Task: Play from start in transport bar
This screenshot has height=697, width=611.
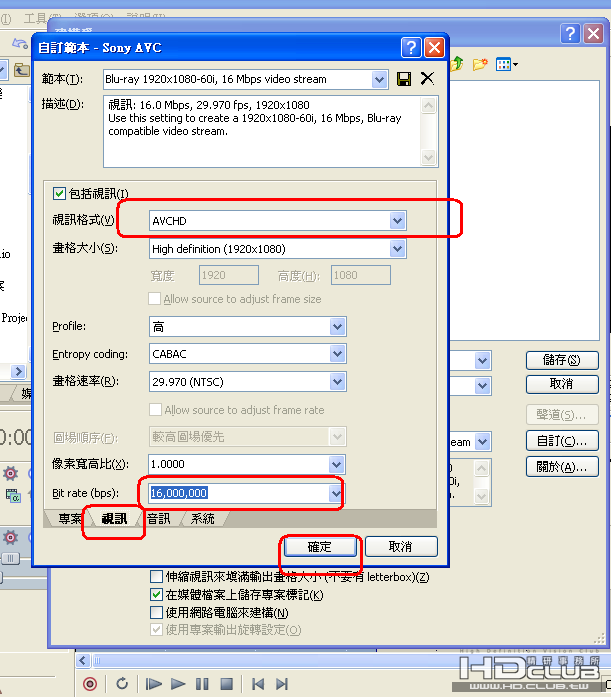Action: (153, 684)
